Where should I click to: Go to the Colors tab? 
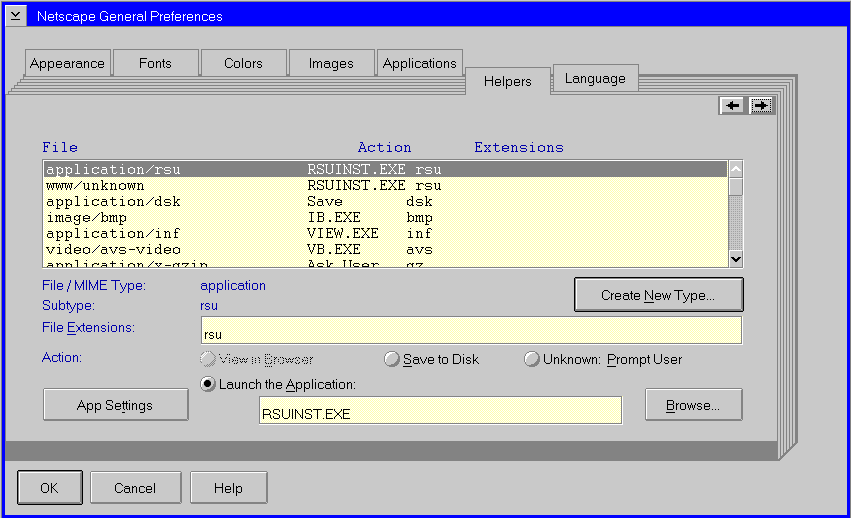(243, 64)
